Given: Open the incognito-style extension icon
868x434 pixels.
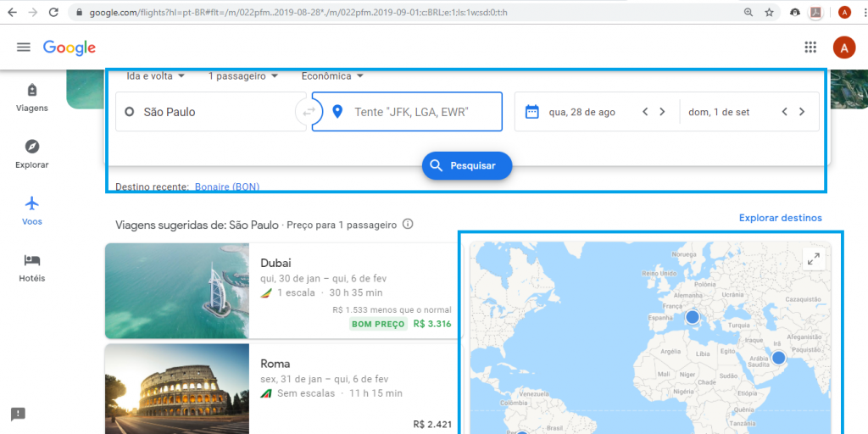Looking at the screenshot, I should [x=795, y=12].
